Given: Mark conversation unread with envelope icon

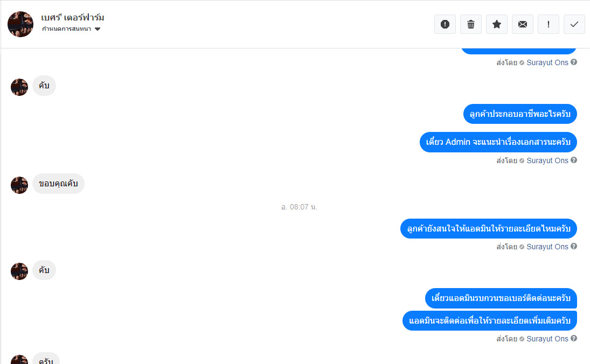Looking at the screenshot, I should pos(522,24).
